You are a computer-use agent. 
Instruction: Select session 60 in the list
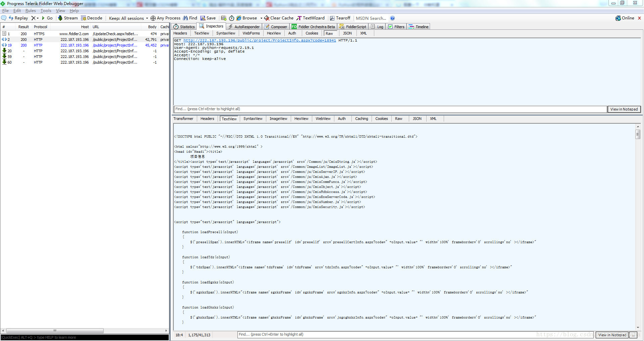85,62
